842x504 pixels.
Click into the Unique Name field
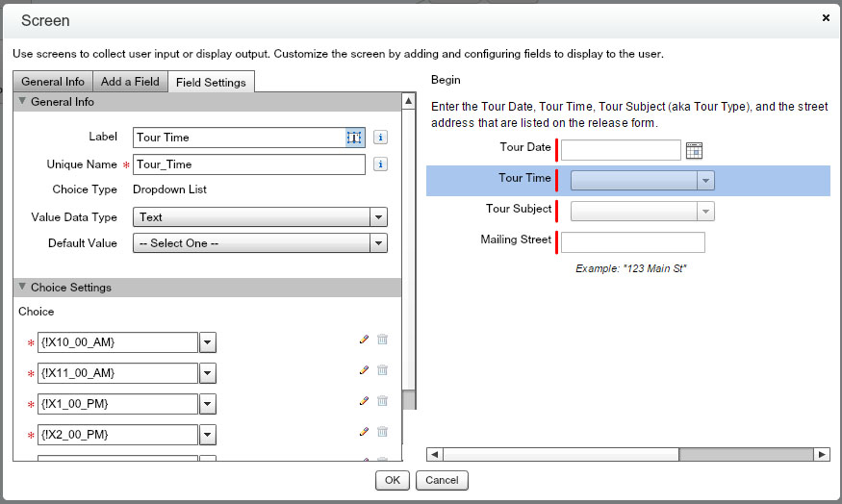pos(249,164)
